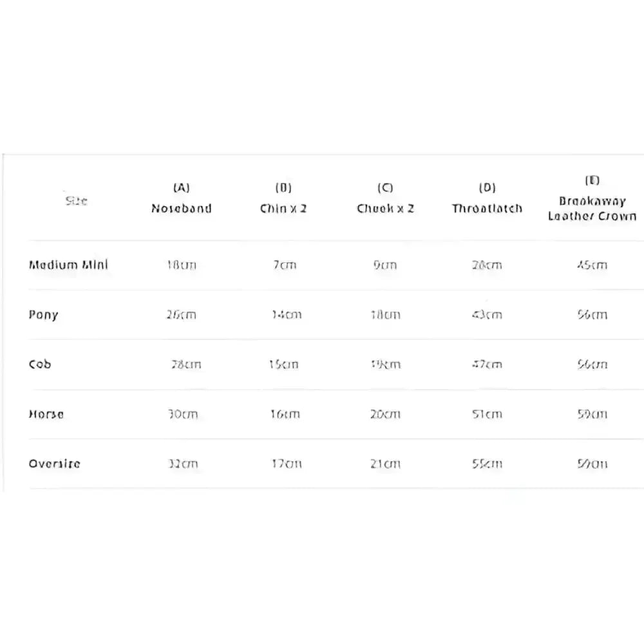Click the Pony row label

(44, 315)
